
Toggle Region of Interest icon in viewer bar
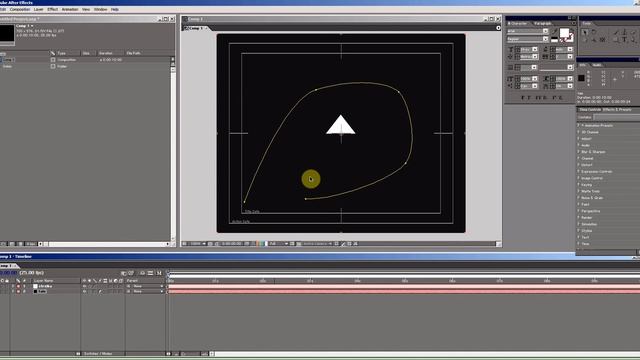coord(292,244)
